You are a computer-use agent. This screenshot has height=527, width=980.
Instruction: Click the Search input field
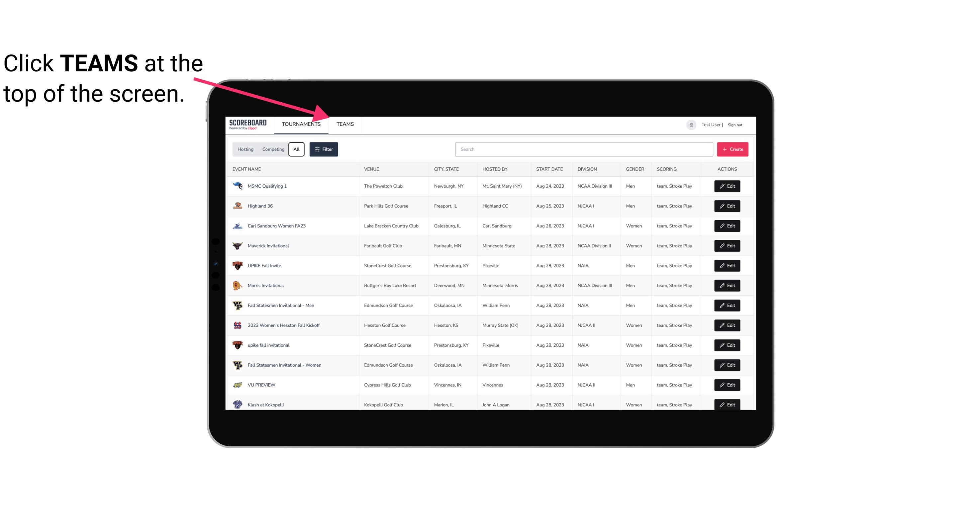click(x=582, y=149)
